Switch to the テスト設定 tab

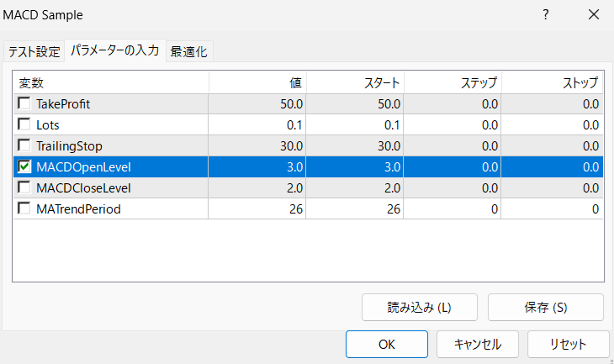click(x=34, y=51)
